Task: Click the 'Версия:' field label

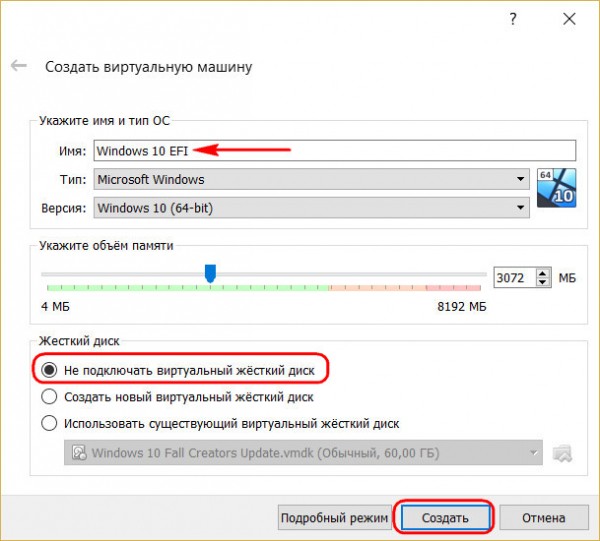Action: pyautogui.click(x=64, y=208)
